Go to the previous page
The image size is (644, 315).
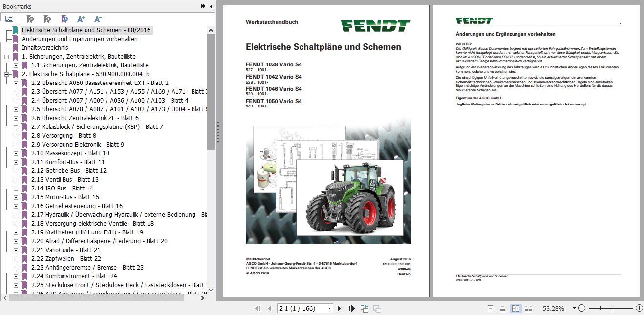click(269, 308)
